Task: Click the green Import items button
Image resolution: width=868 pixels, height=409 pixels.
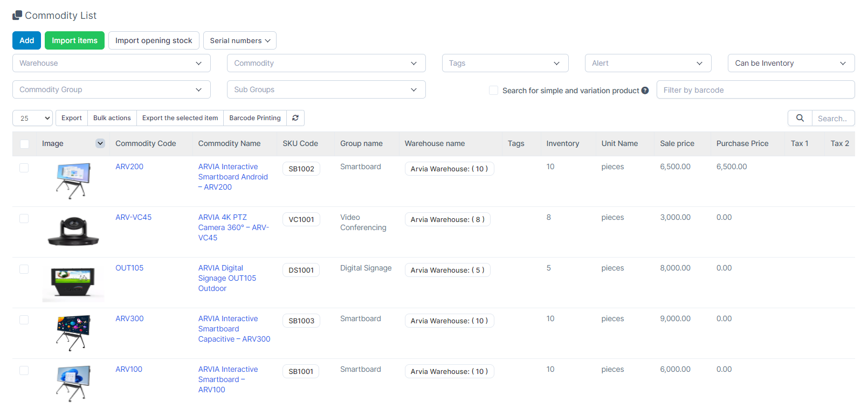Action: click(x=74, y=40)
